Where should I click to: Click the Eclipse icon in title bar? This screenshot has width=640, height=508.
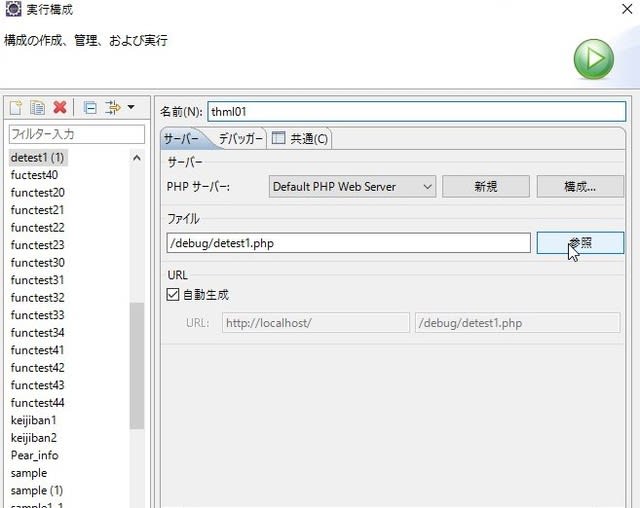(x=13, y=10)
